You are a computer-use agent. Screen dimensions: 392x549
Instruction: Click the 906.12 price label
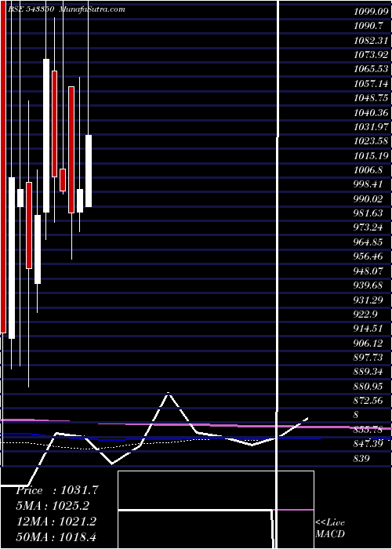(x=369, y=344)
